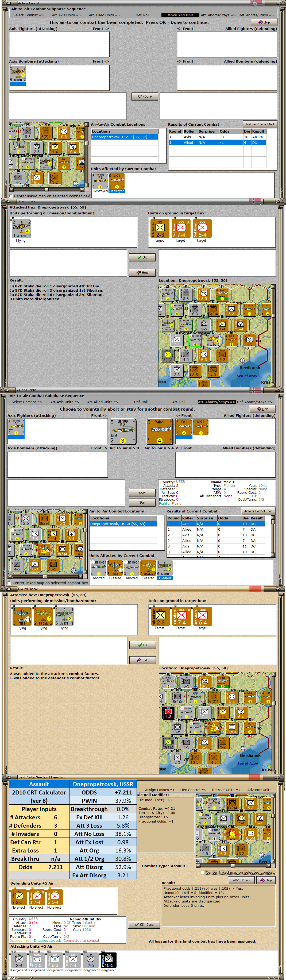
Task: Toggle Center linked map checkbox in Land Combat window
Action: 203,872
